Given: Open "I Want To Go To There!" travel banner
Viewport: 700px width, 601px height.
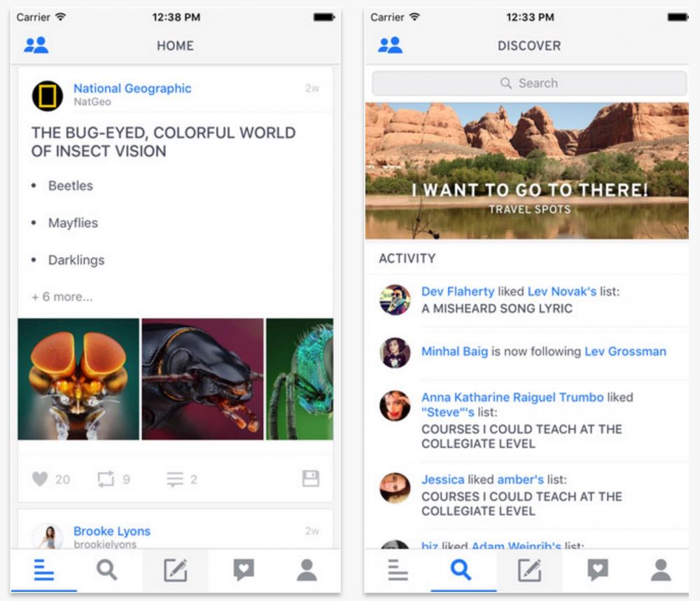Looking at the screenshot, I should [527, 172].
